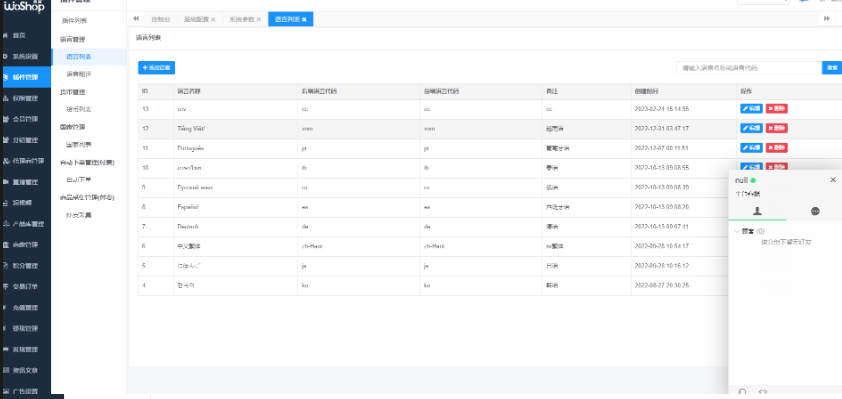Edit the Tiếng Việt row
Screen dimensions: 842x399
(x=751, y=128)
